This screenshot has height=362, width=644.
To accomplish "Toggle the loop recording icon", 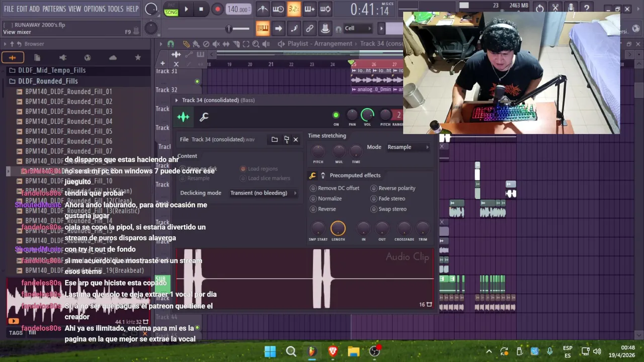I will click(x=326, y=9).
